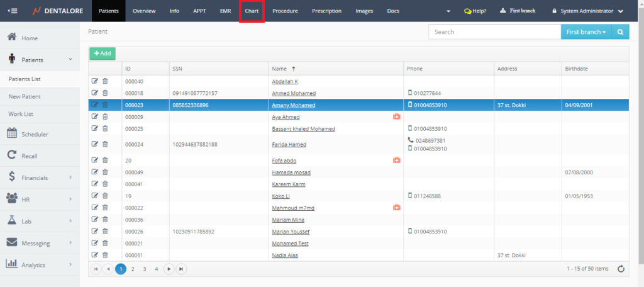Screen dimensions: 644x287
Task: Open the System Administrator user menu
Action: click(x=587, y=11)
